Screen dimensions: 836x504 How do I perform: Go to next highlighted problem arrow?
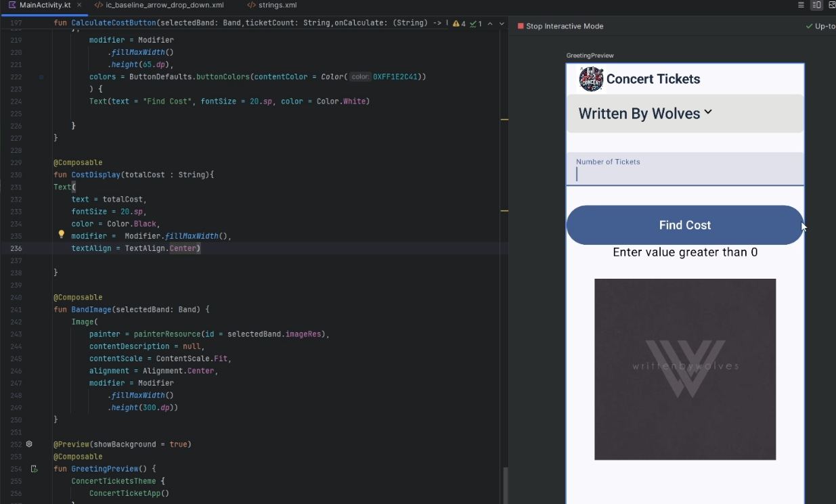click(x=502, y=24)
